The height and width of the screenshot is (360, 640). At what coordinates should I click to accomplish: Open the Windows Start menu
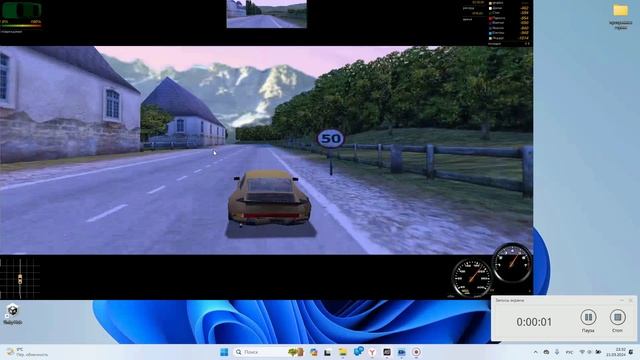(x=224, y=352)
